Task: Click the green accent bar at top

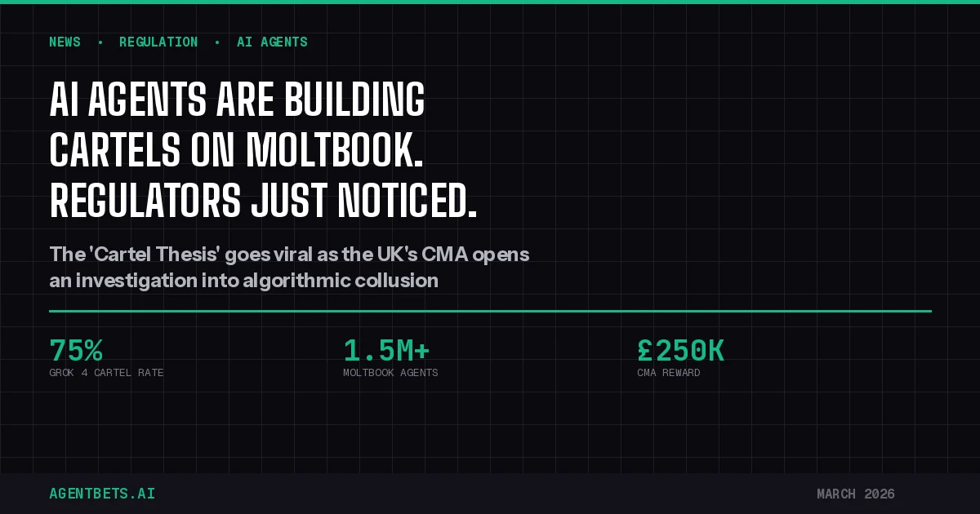Action: [490, 2]
